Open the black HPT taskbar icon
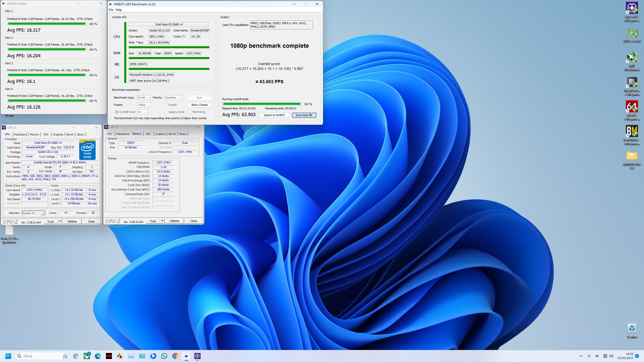644x362 pixels. point(109,356)
